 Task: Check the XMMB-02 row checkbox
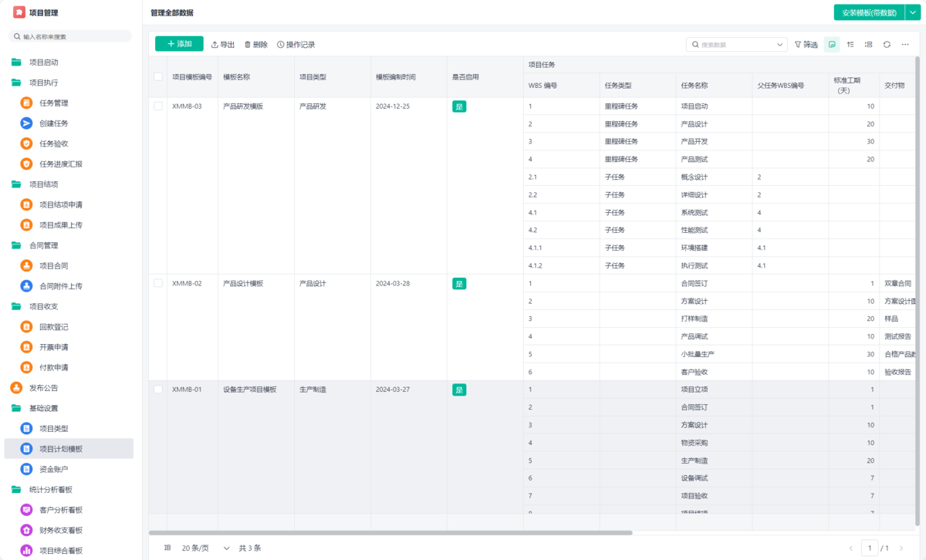pos(158,283)
